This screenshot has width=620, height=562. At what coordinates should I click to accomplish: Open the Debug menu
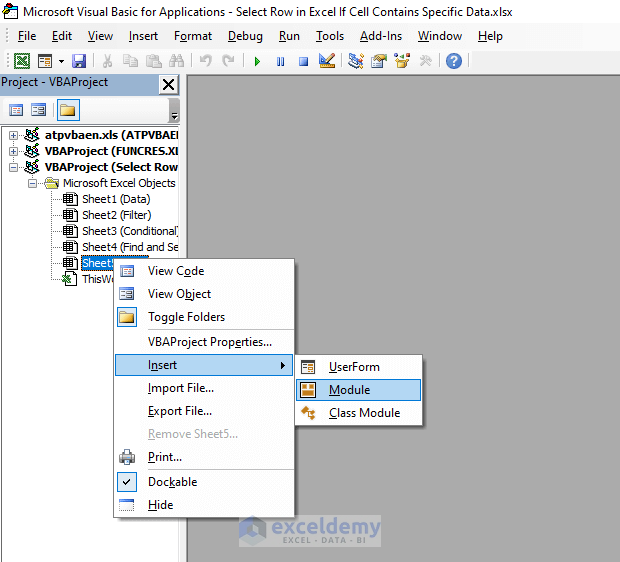[245, 36]
